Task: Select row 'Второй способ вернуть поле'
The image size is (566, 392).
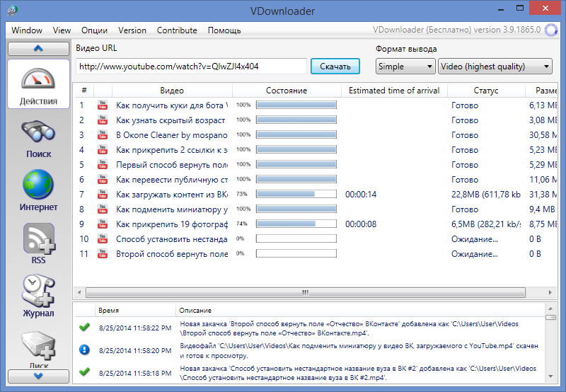Action: click(316, 254)
